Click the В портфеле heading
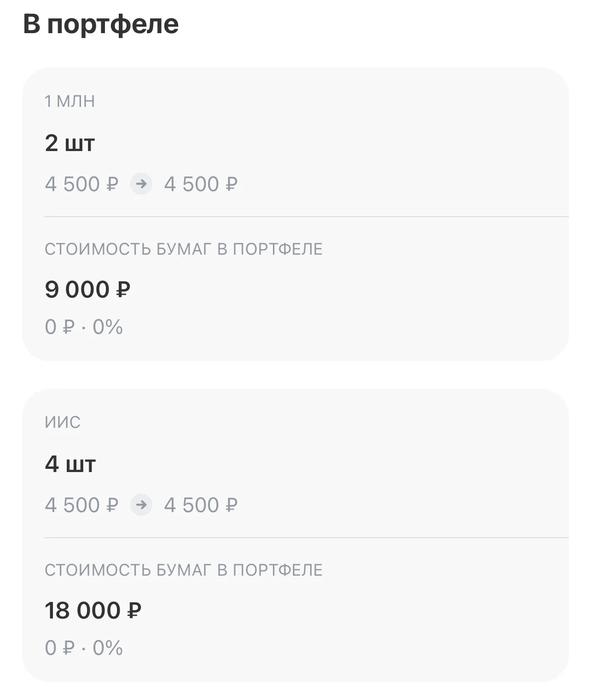The image size is (591, 700). [x=101, y=24]
